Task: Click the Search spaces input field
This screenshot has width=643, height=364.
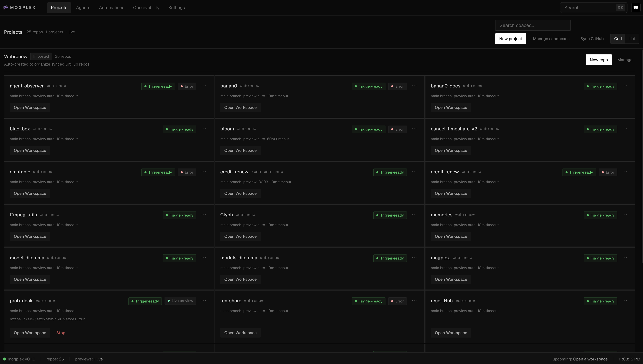Action: click(x=533, y=25)
